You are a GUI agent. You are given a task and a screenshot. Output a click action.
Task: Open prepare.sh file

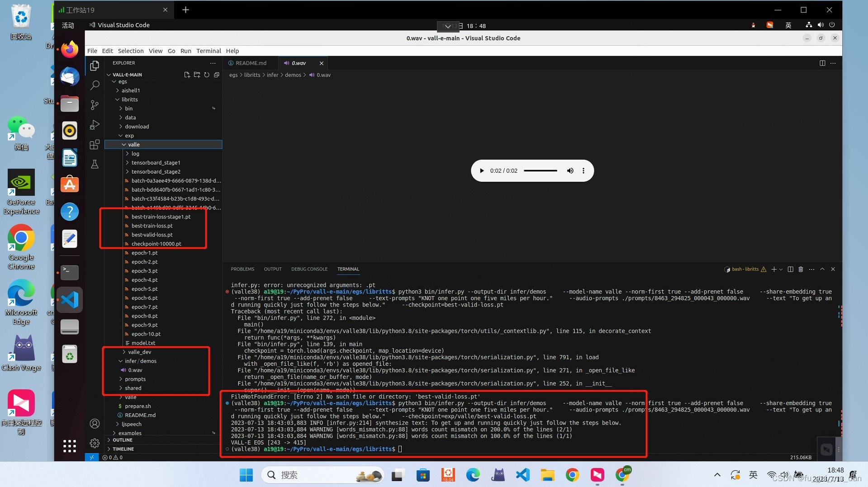click(x=163, y=407)
